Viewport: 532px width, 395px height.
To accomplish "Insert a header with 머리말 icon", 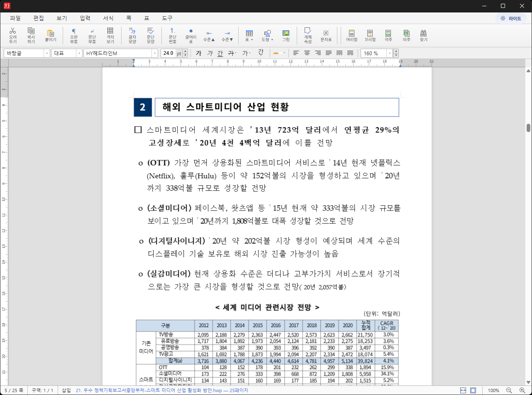I will 352,36.
